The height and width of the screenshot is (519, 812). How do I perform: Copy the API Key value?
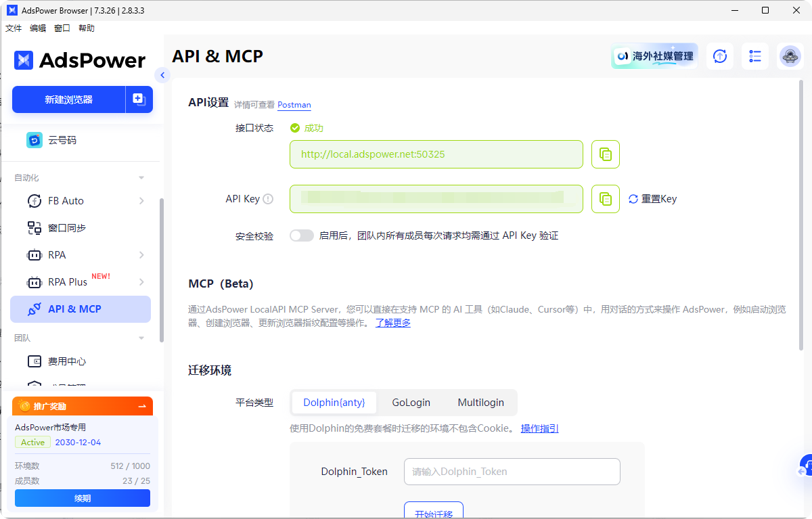[606, 199]
